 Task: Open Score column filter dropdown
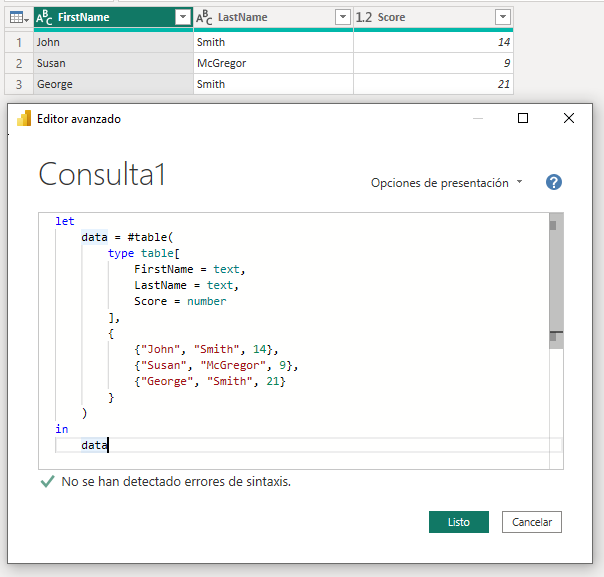[502, 17]
